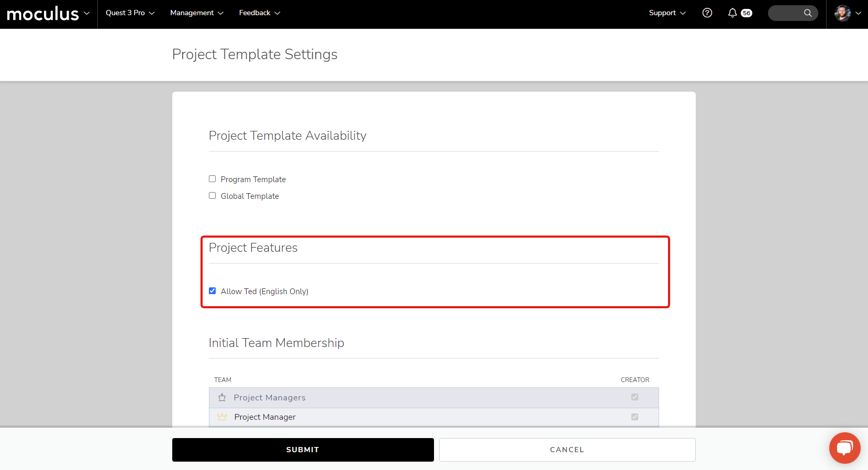Image resolution: width=868 pixels, height=470 pixels.
Task: Open the chat support bubble
Action: pos(844,448)
